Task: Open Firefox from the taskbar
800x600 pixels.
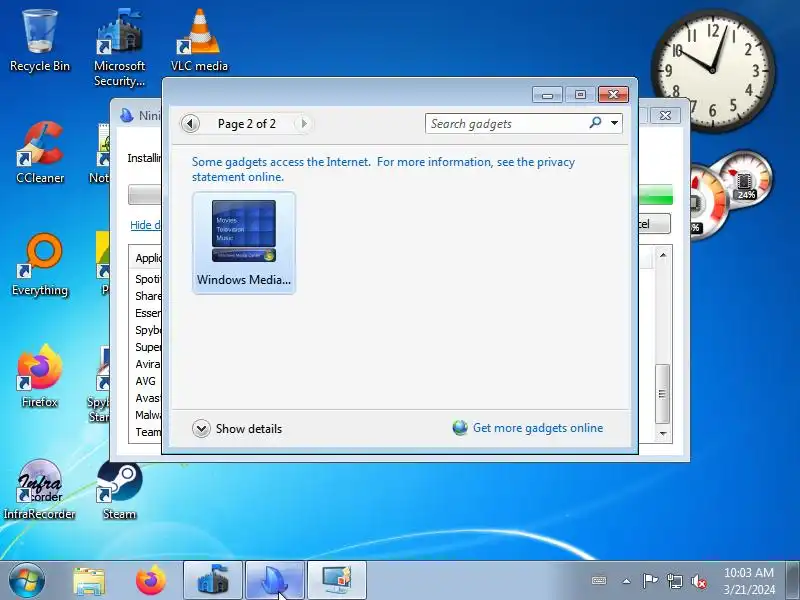Action: 151,581
